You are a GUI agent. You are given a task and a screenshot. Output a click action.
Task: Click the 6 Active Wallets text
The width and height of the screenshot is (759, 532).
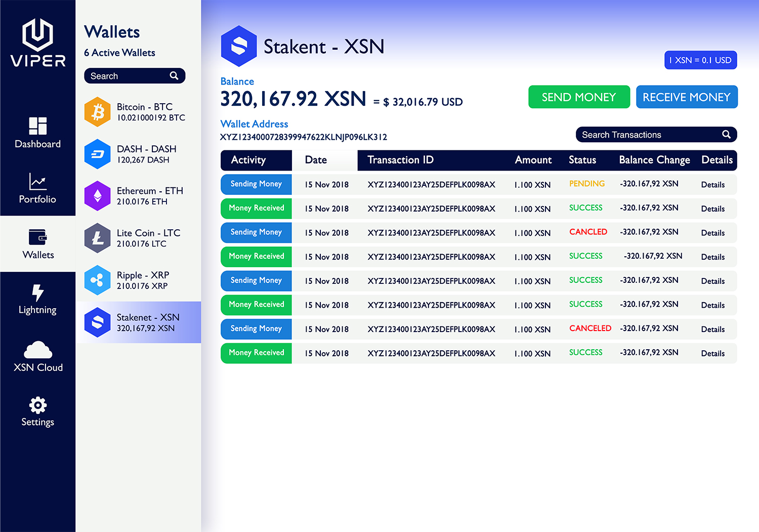119,53
